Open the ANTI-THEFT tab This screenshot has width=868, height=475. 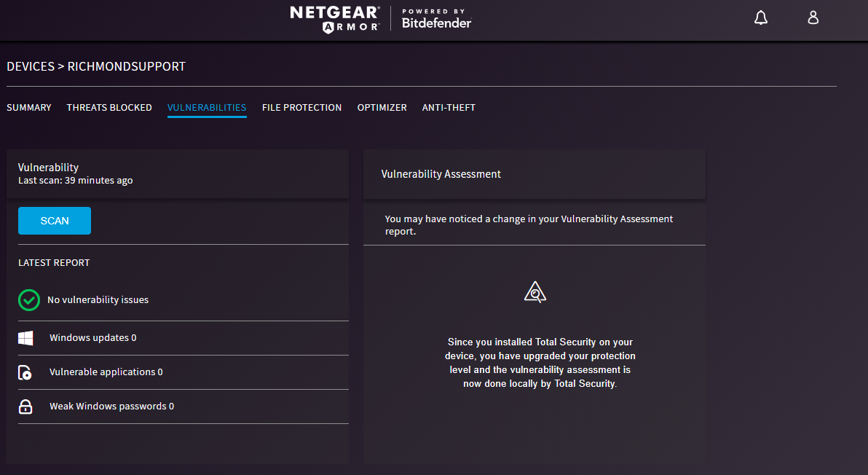[x=449, y=107]
